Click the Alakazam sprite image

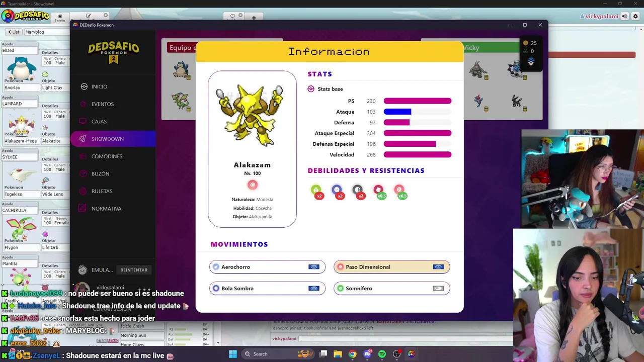(250, 116)
